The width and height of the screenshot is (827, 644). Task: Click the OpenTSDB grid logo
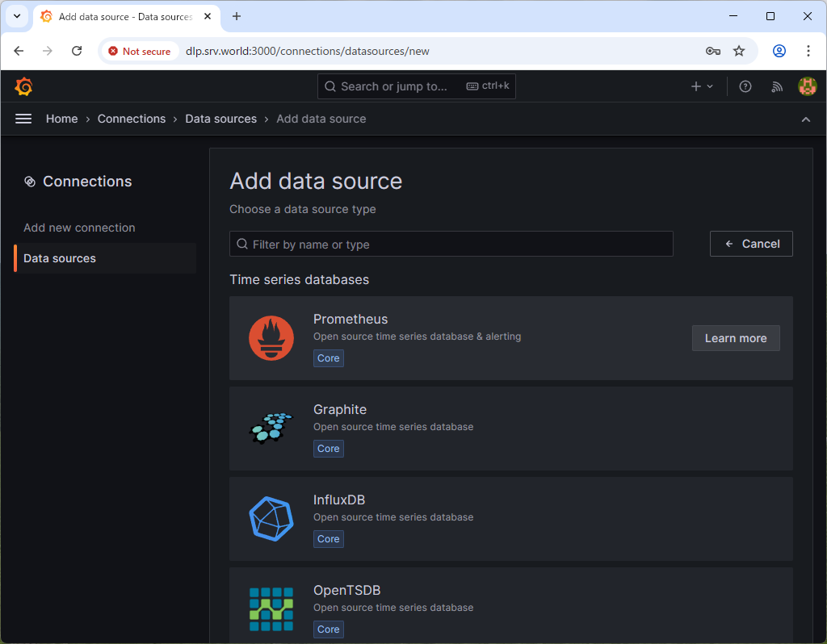tap(271, 609)
